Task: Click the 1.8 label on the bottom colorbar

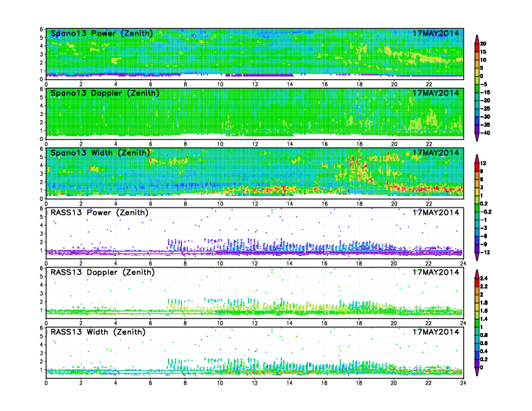Action: [x=484, y=302]
